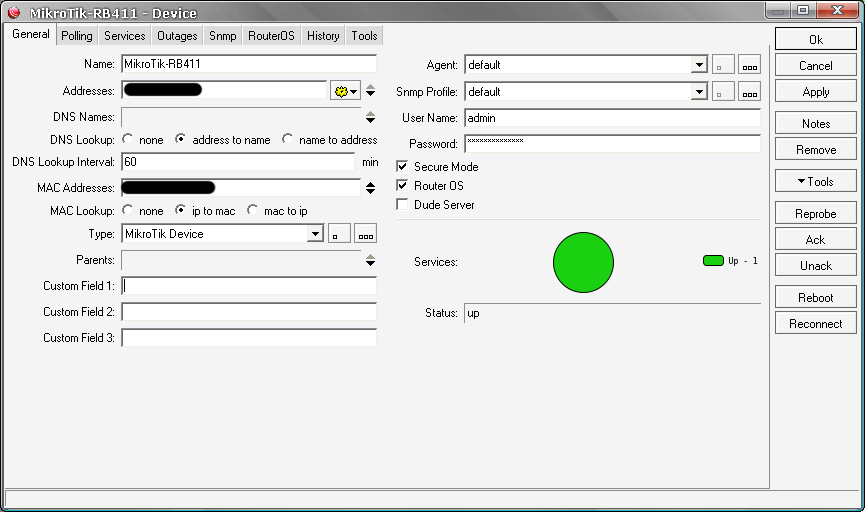
Task: Click the yellow address tool icon
Action: (x=345, y=91)
